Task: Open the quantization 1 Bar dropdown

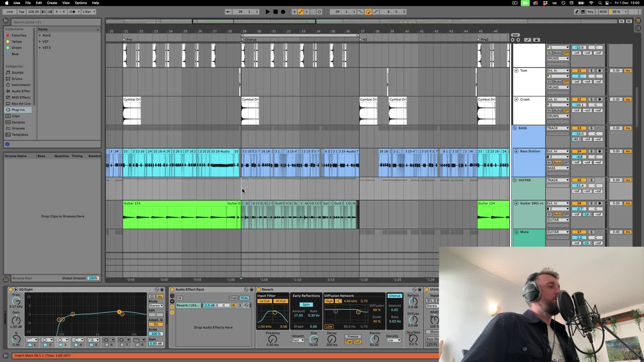Action: pyautogui.click(x=89, y=12)
